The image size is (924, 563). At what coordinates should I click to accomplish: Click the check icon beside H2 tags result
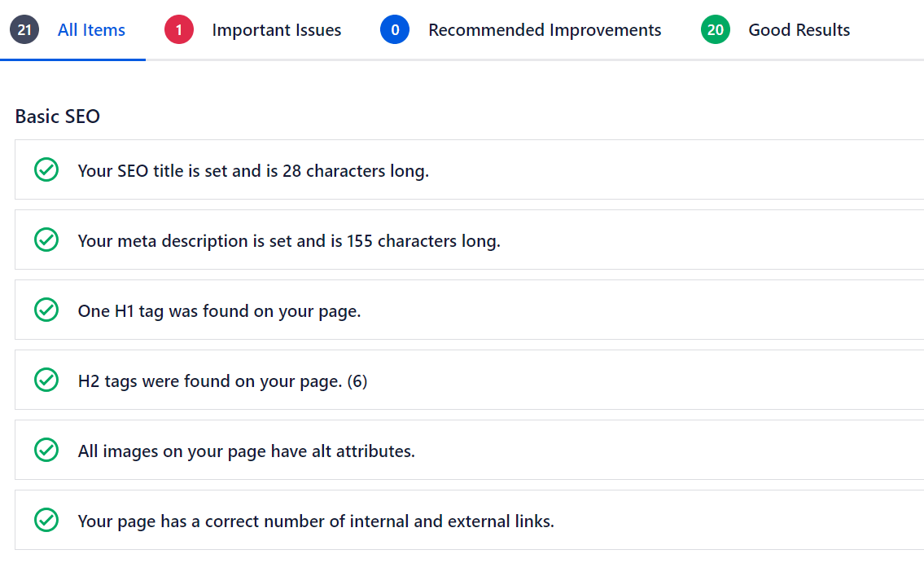pos(46,380)
